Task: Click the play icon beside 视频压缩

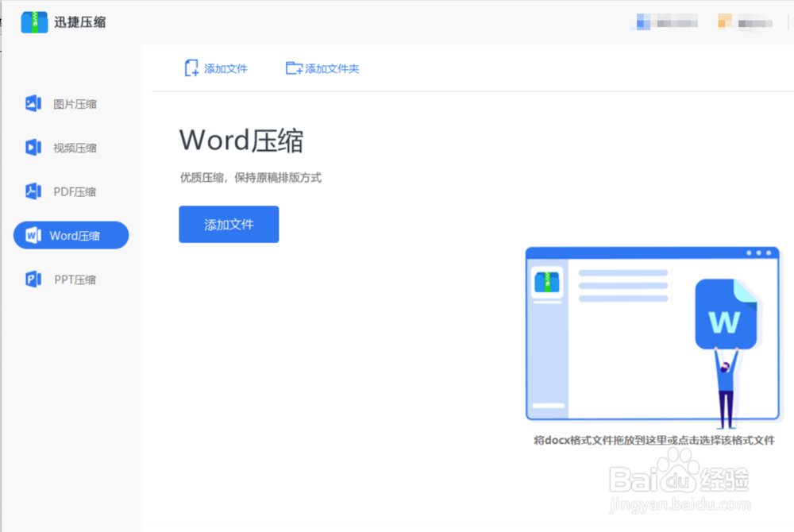Action: coord(33,147)
